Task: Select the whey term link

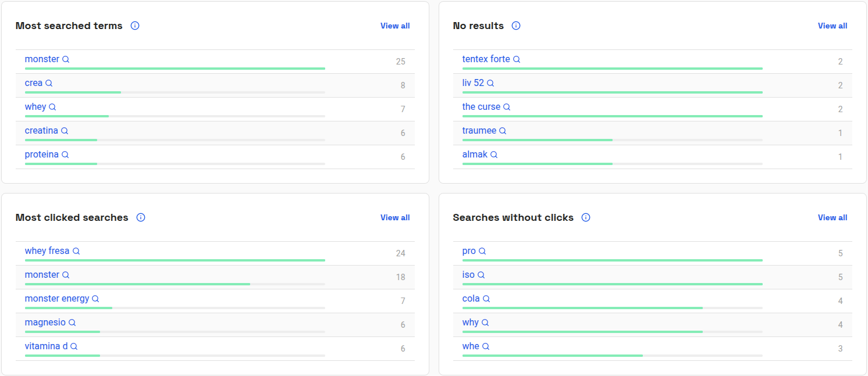Action: point(35,107)
